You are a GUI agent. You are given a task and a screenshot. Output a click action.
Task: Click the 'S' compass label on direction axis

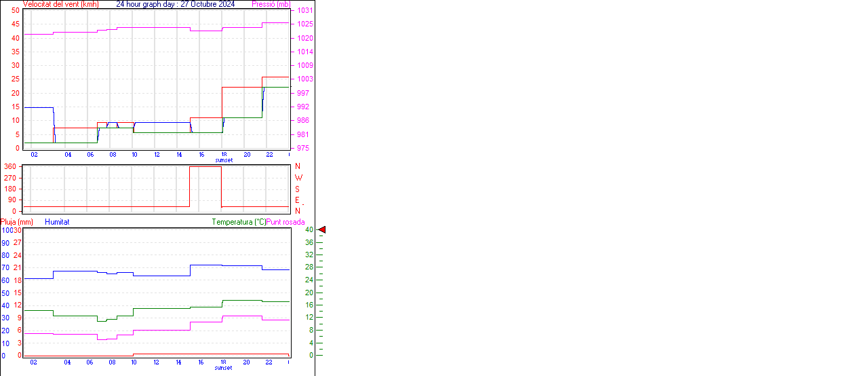point(297,189)
